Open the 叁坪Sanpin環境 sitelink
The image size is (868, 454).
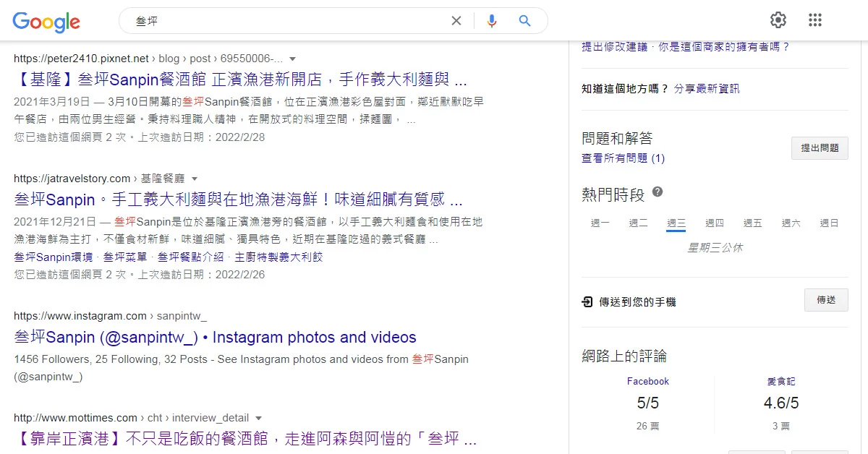(x=54, y=257)
